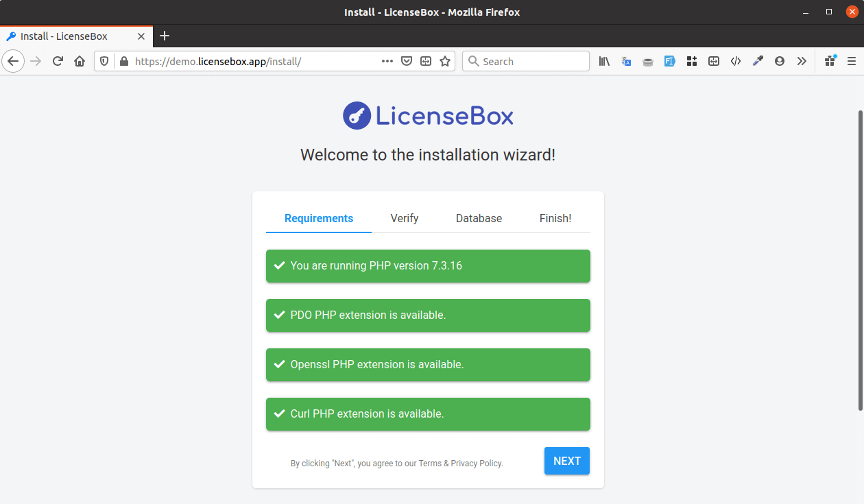Open the Firefox hamburger menu
The image size is (864, 504).
pos(852,61)
